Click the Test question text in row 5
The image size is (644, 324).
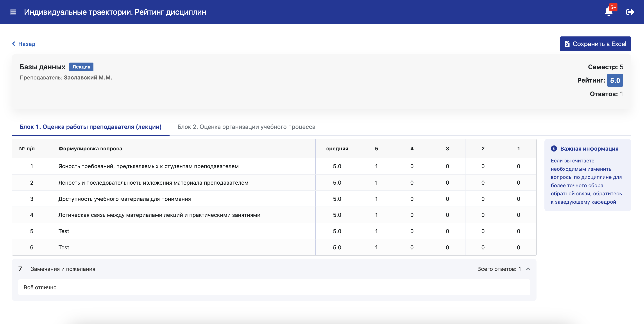click(x=64, y=231)
